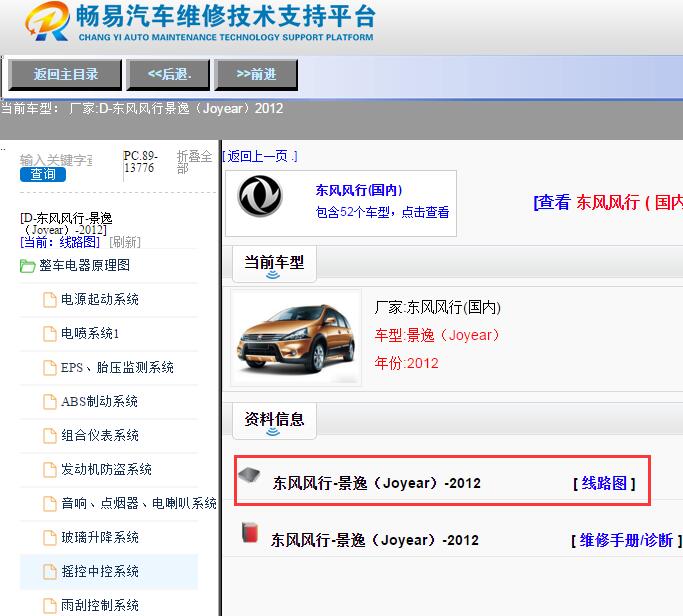Click the document icon beside 摇控中控系统
Image resolution: width=683 pixels, height=616 pixels.
tap(50, 572)
